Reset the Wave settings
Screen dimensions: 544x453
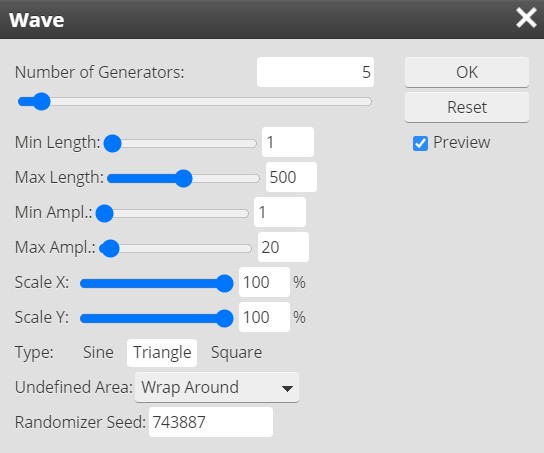467,107
